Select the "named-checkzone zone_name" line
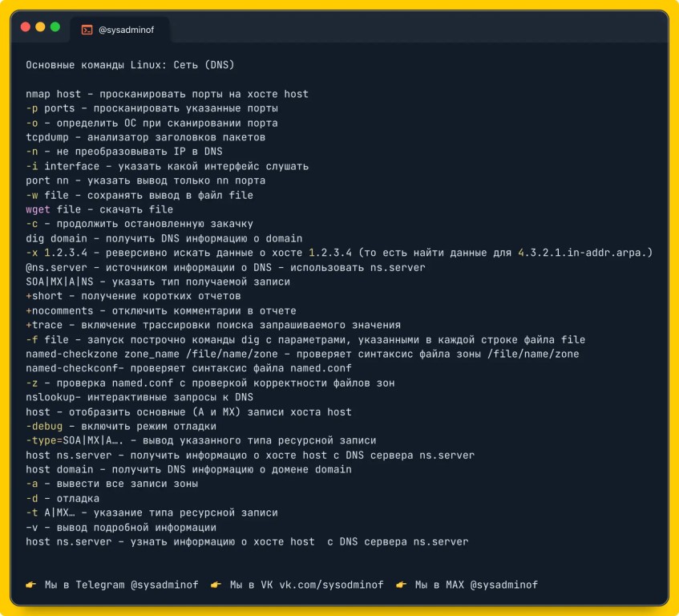 (x=302, y=354)
